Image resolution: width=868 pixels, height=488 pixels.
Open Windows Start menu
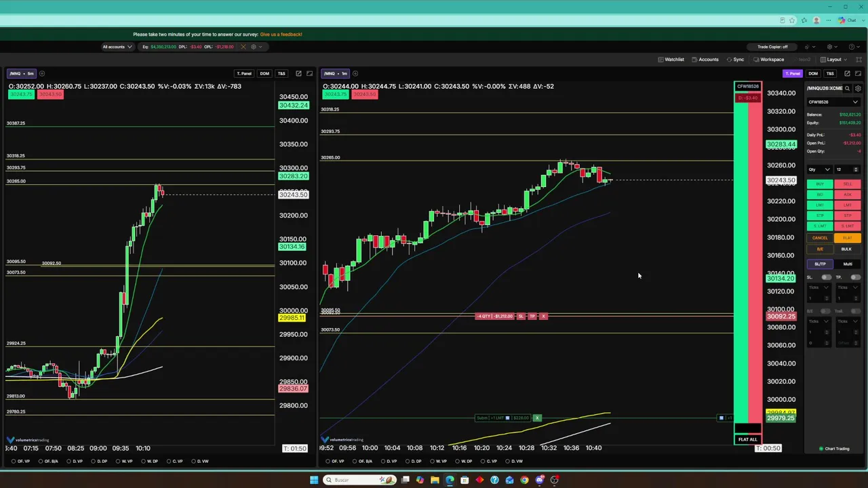314,480
